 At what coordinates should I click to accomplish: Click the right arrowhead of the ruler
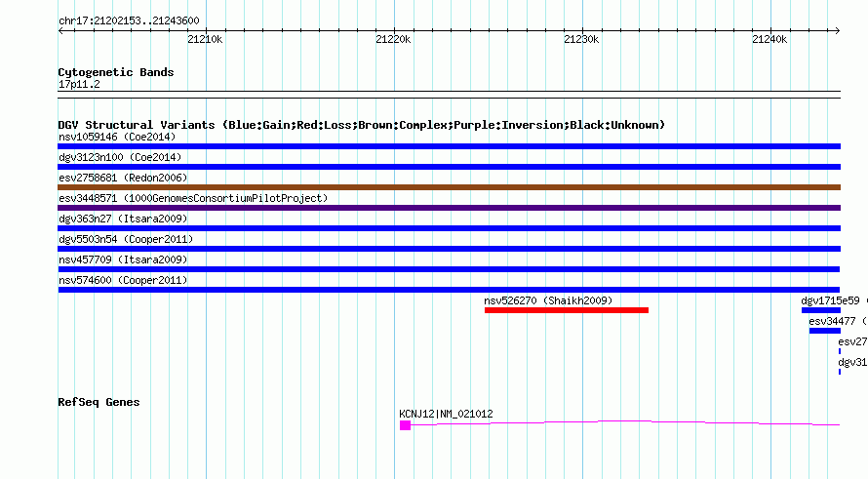(838, 30)
